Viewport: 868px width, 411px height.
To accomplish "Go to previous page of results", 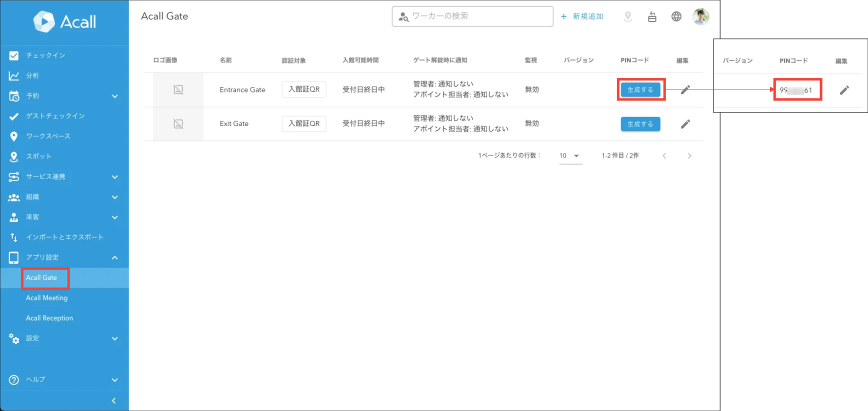I will [x=664, y=156].
